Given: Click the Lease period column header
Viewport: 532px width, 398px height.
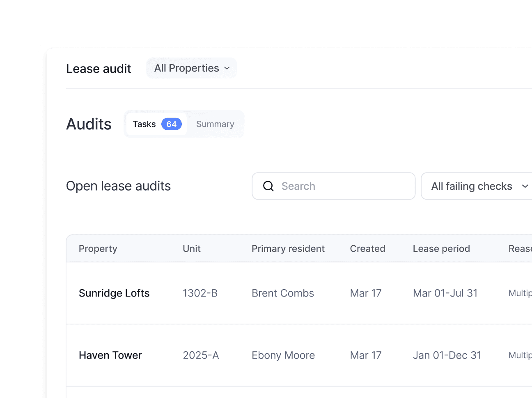Looking at the screenshot, I should point(441,248).
